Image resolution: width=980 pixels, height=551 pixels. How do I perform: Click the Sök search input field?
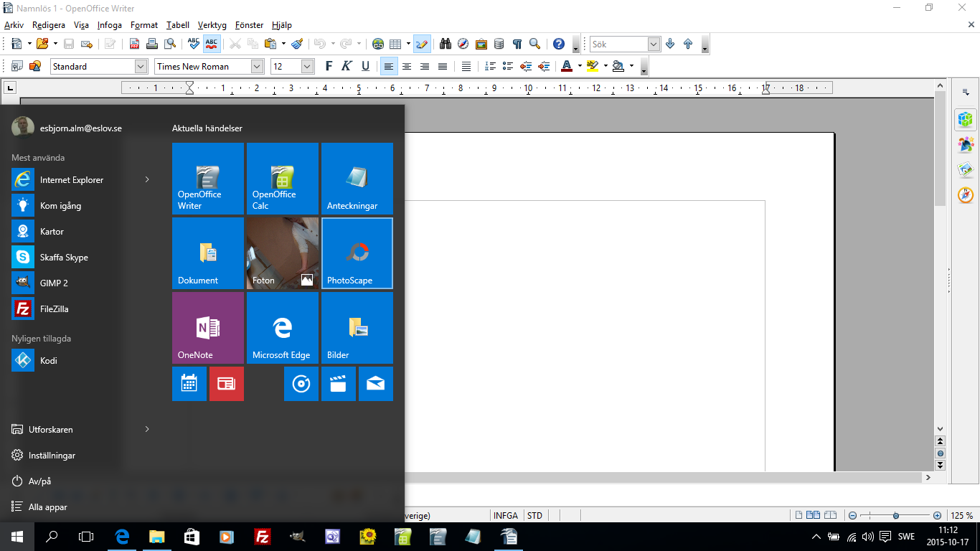[618, 44]
